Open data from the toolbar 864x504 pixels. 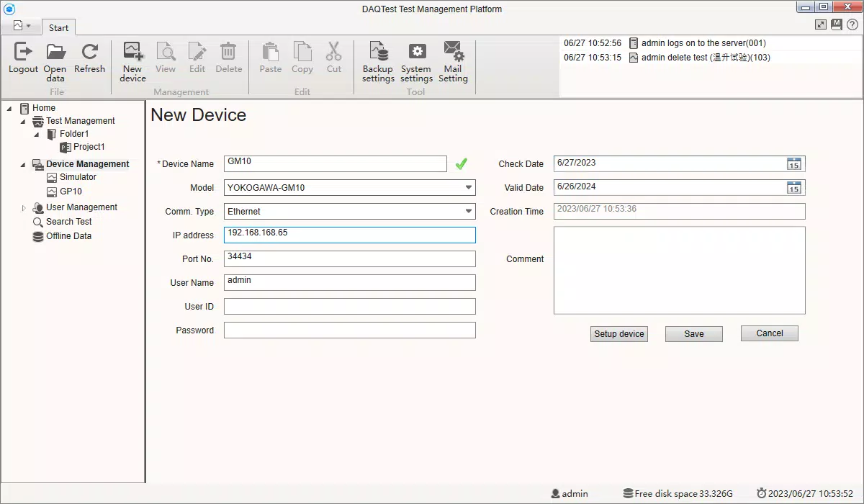tap(55, 62)
